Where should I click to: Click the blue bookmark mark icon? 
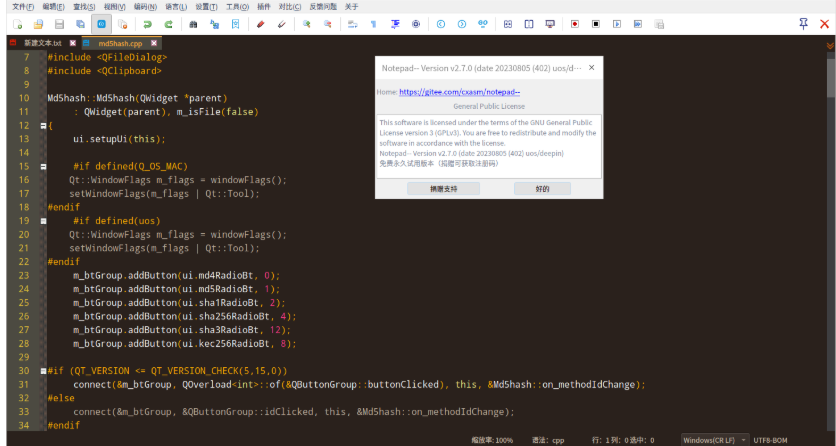pos(235,24)
